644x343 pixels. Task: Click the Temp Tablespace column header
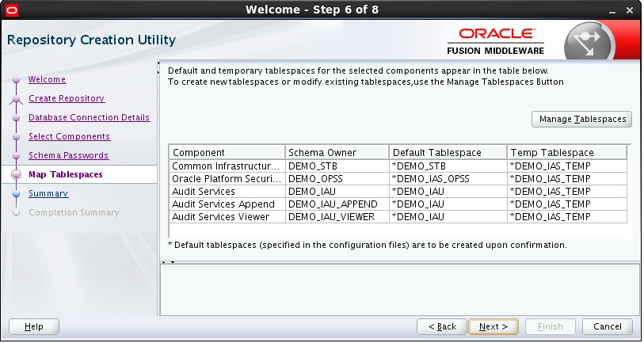567,152
